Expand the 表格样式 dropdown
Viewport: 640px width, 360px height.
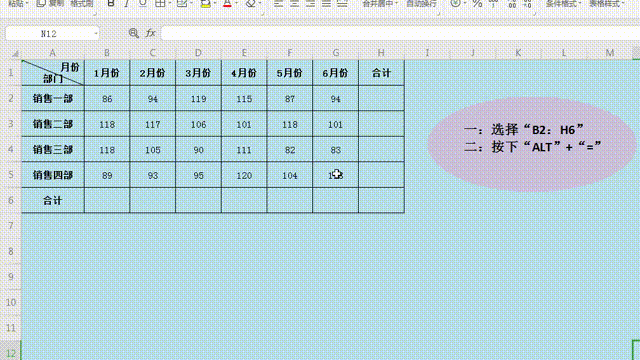tap(623, 3)
